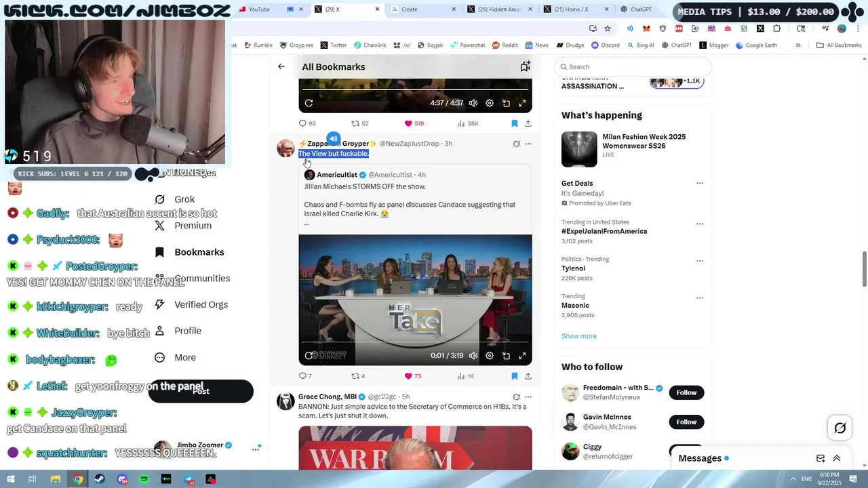
Task: View analytics for post with 38K views
Action: 468,123
